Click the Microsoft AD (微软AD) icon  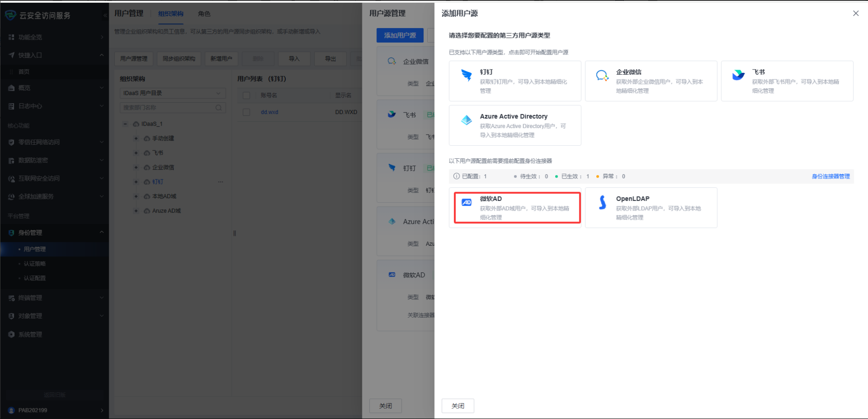(x=466, y=202)
